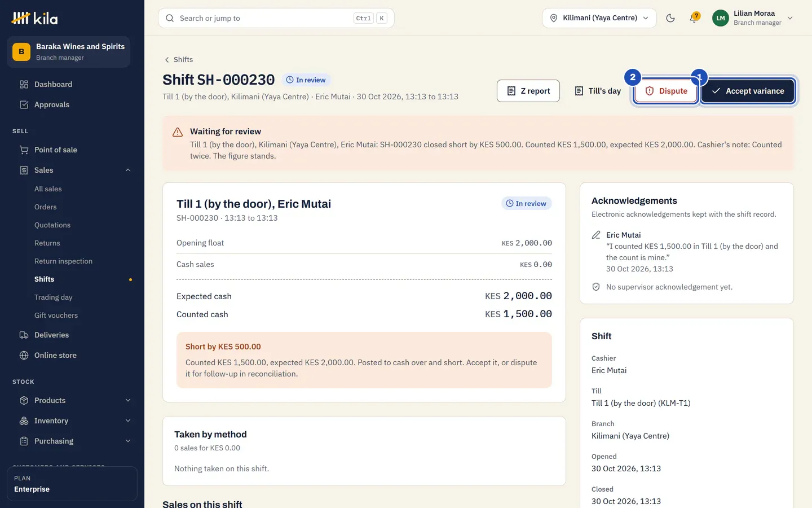Click the warning triangle icon
The height and width of the screenshot is (508, 812).
178,132
